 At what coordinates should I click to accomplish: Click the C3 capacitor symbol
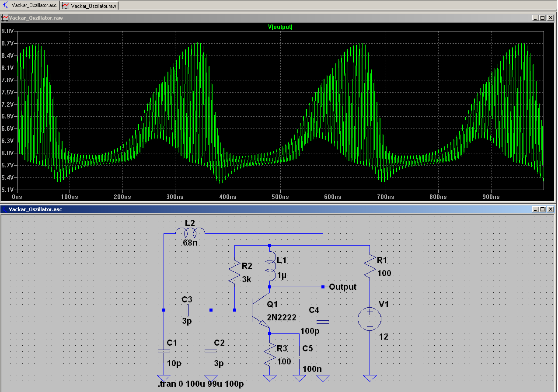pos(187,310)
